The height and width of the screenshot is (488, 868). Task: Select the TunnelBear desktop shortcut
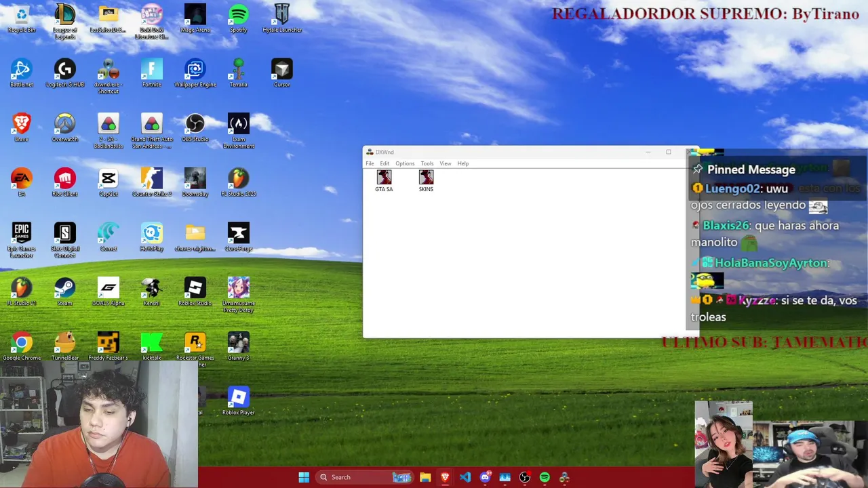pos(65,346)
